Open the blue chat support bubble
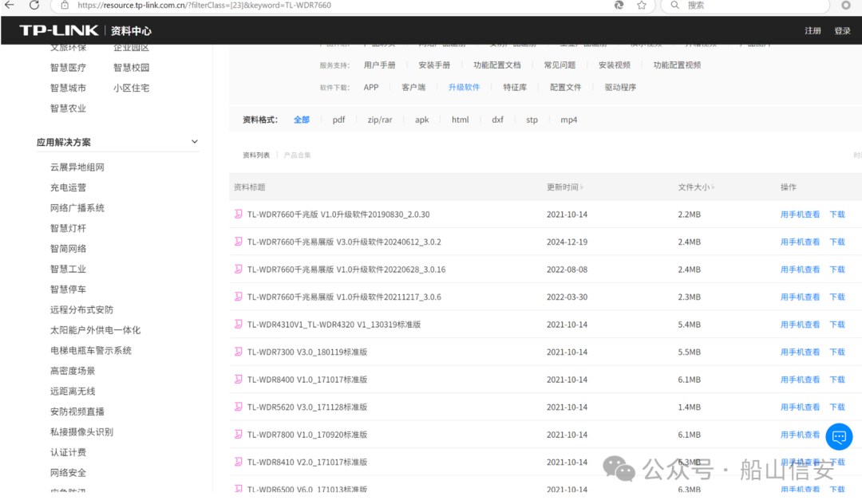This screenshot has height=504, width=862. click(839, 436)
